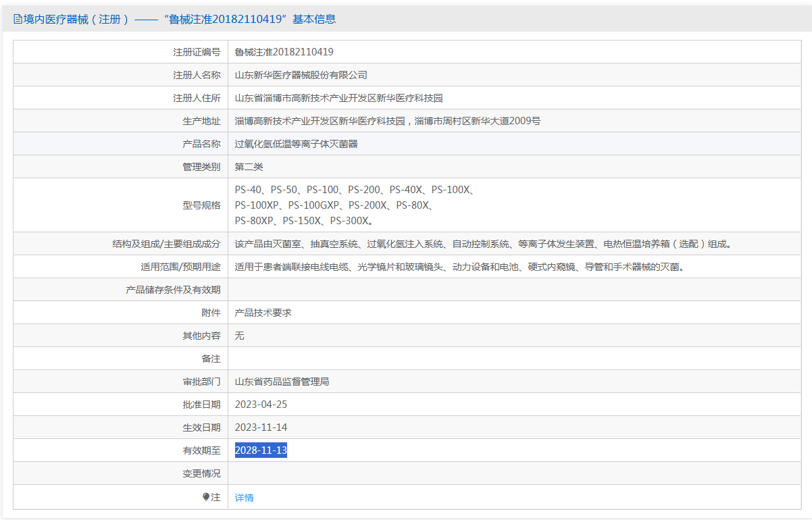This screenshot has height=520, width=812.
Task: Click model line starting PS-100XP
Action: click(x=334, y=205)
